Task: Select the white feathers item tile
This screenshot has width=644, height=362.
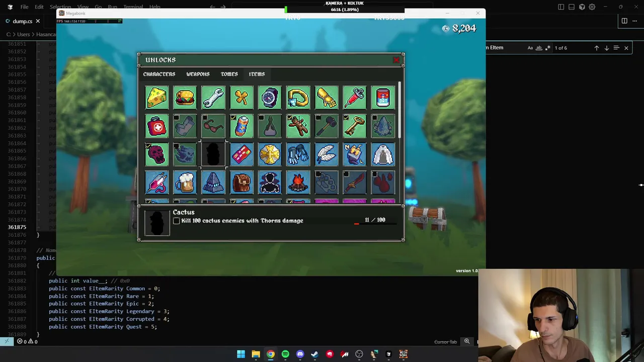Action: point(326,154)
